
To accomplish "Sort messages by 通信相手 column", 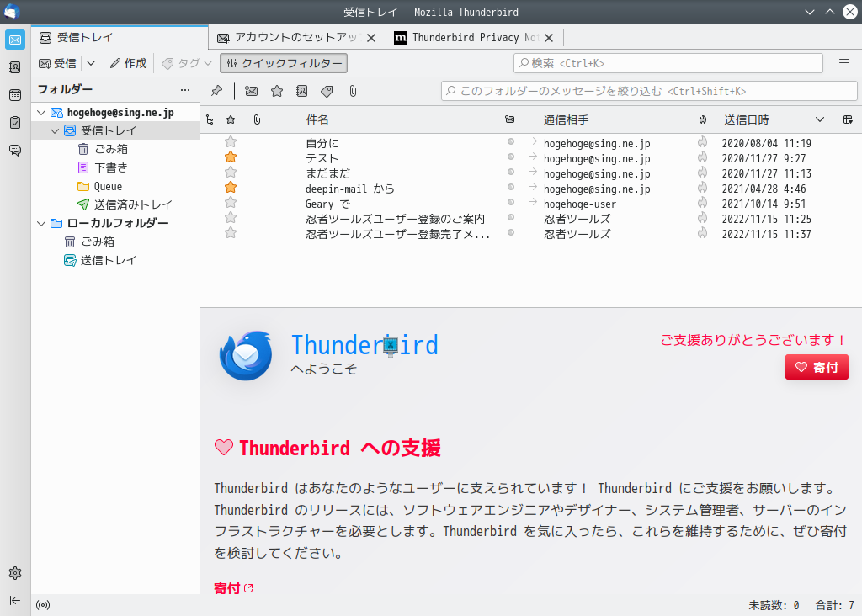I will pos(567,119).
